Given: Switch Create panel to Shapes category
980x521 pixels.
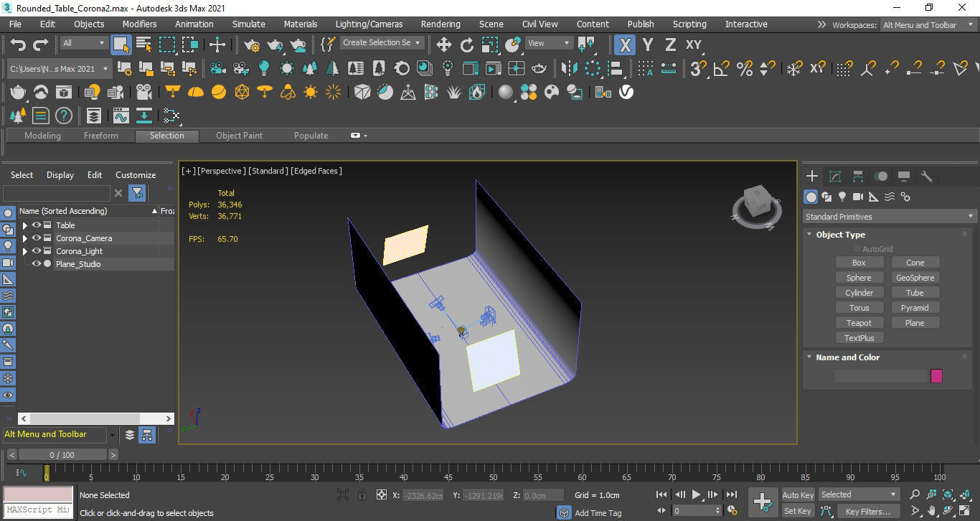Looking at the screenshot, I should pos(826,197).
